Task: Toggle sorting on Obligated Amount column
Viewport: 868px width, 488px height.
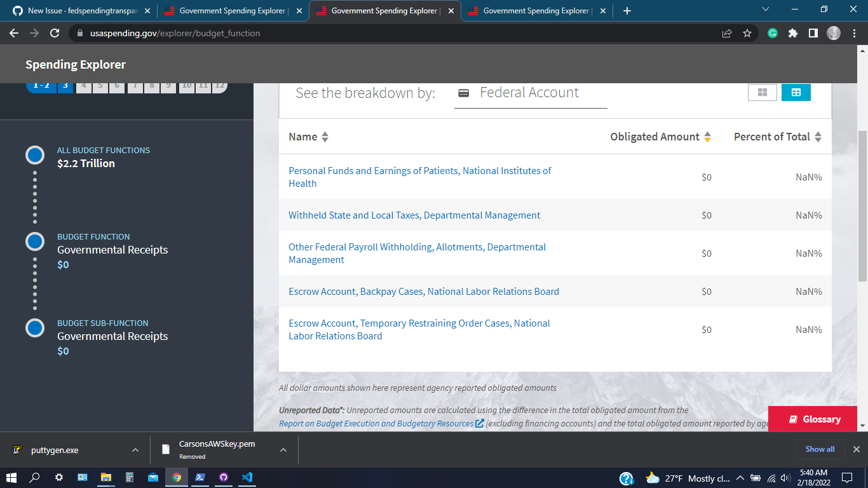Action: pyautogui.click(x=707, y=137)
